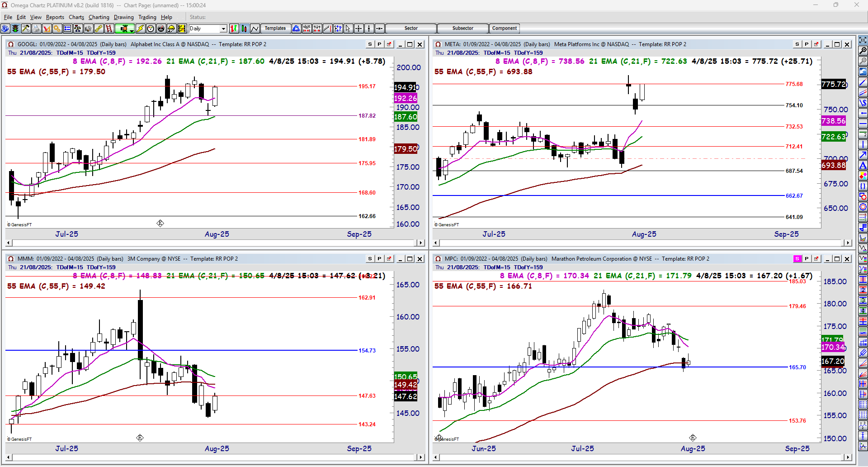The height and width of the screenshot is (467, 868).
Task: Click the curly braces icon in right toolbar
Action: click(x=863, y=186)
